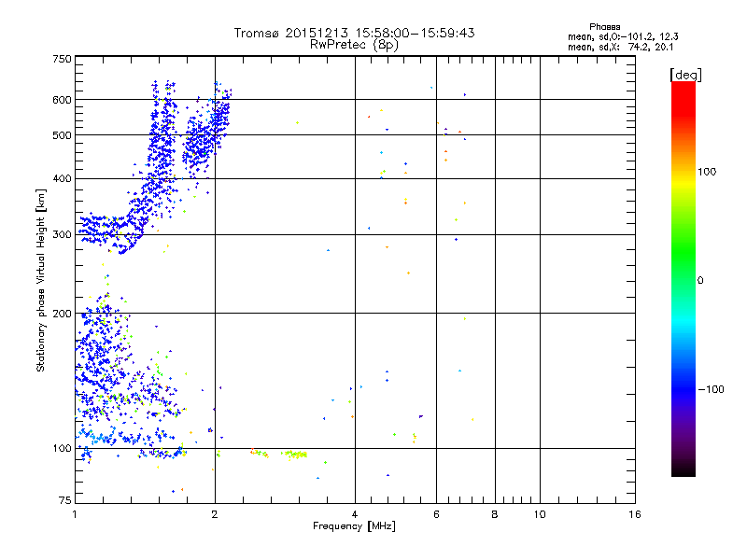Click the y-axis '400' tick label
747x560 pixels.
[x=62, y=178]
